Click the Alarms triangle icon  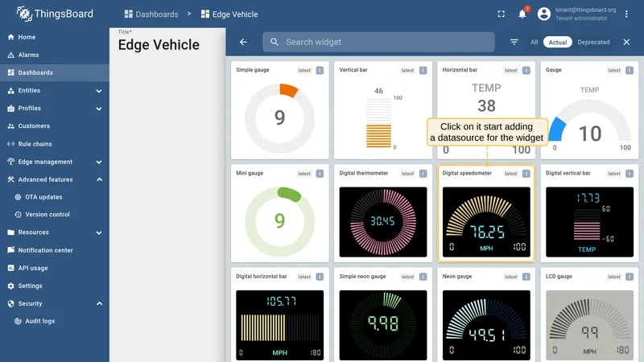(x=10, y=55)
